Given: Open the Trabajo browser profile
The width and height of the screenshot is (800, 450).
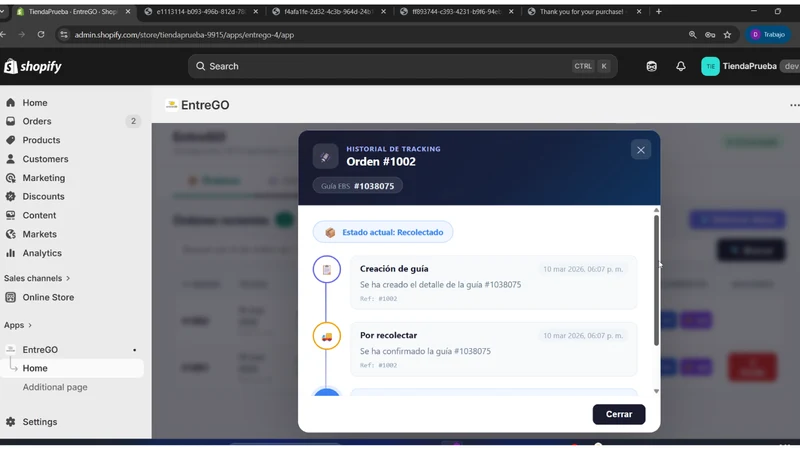Looking at the screenshot, I should (x=768, y=35).
